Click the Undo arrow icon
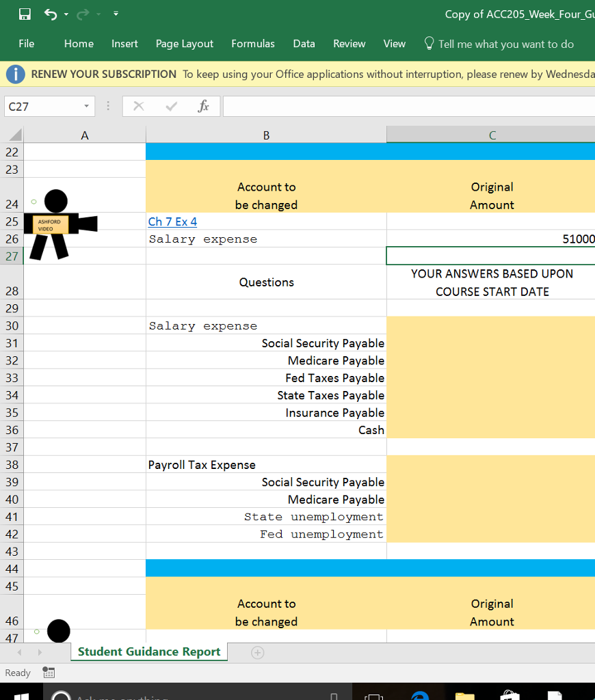Image resolution: width=595 pixels, height=700 pixels. pyautogui.click(x=50, y=14)
